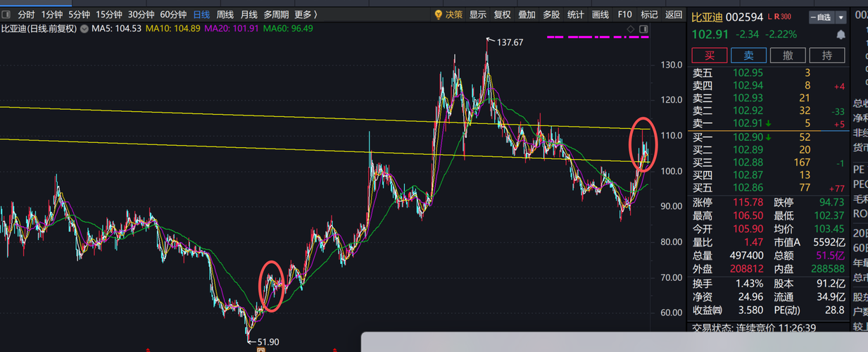The image size is (868, 352).
Task: Switch to the 周线 weekly chart
Action: click(225, 14)
